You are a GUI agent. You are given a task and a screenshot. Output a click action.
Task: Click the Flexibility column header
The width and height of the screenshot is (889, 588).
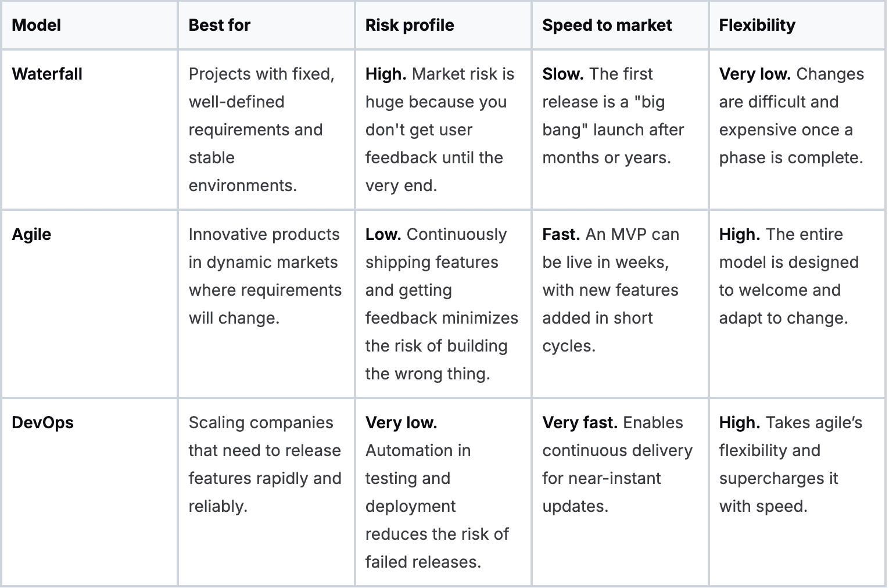[757, 25]
